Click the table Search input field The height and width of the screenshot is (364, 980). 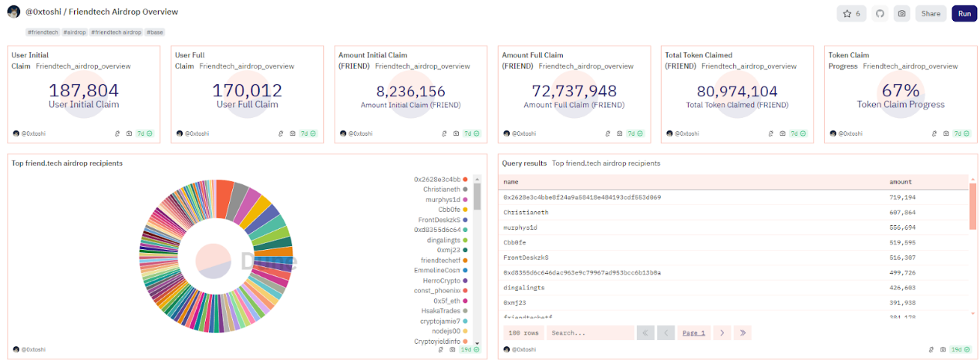click(588, 333)
